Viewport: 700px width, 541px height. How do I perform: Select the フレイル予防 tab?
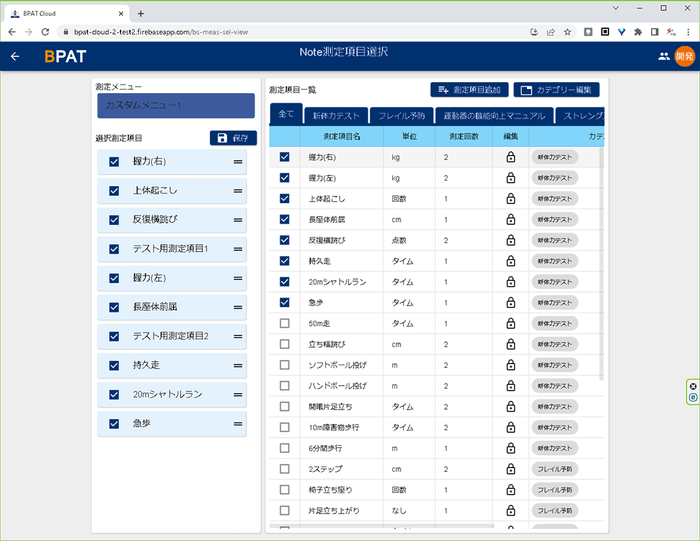(408, 115)
